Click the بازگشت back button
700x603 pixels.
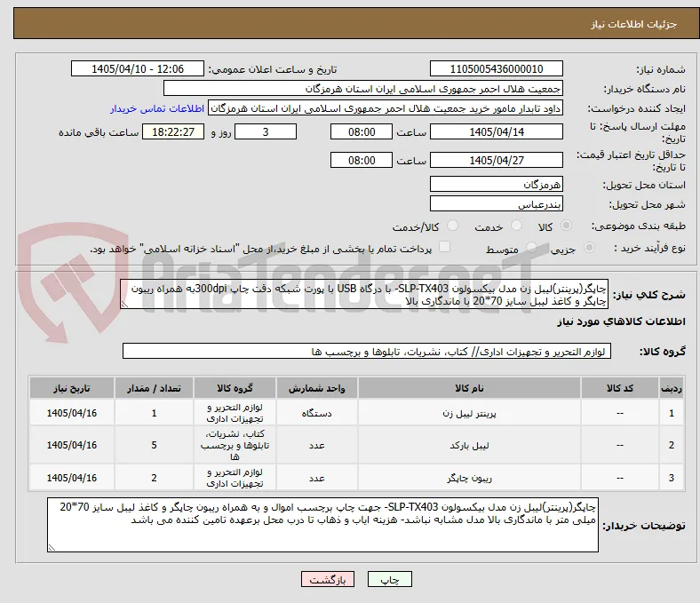pyautogui.click(x=328, y=579)
